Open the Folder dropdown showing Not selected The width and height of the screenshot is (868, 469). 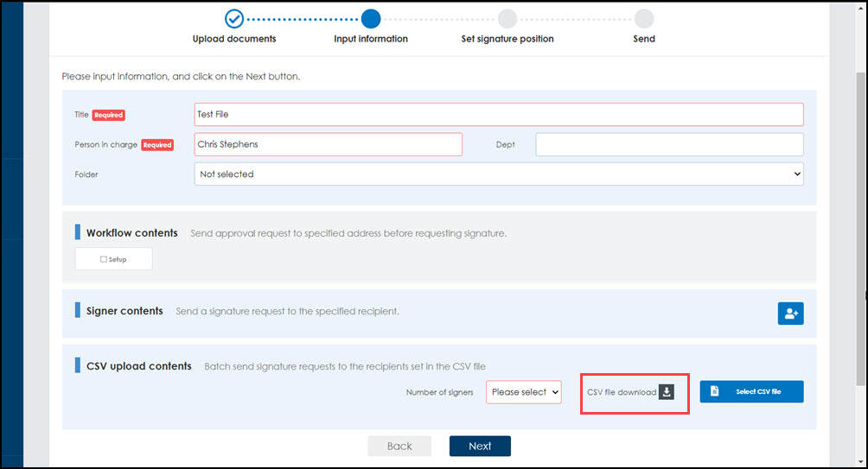point(499,174)
